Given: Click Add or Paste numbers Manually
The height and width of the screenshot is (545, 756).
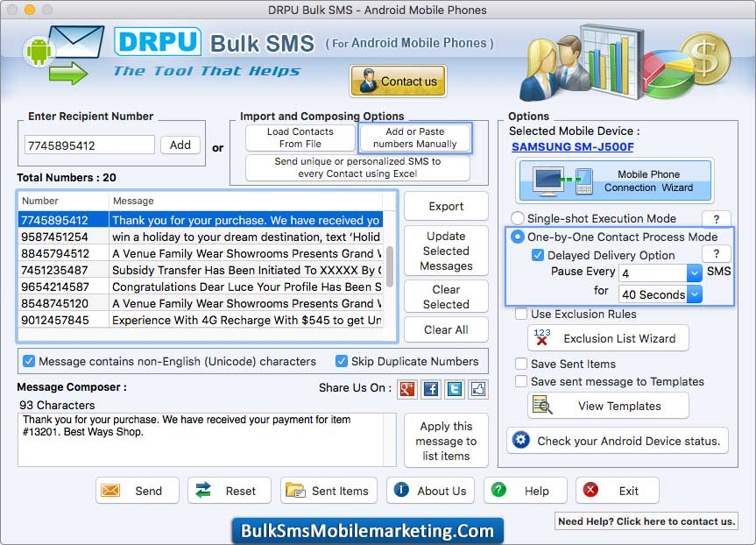Looking at the screenshot, I should coord(414,138).
